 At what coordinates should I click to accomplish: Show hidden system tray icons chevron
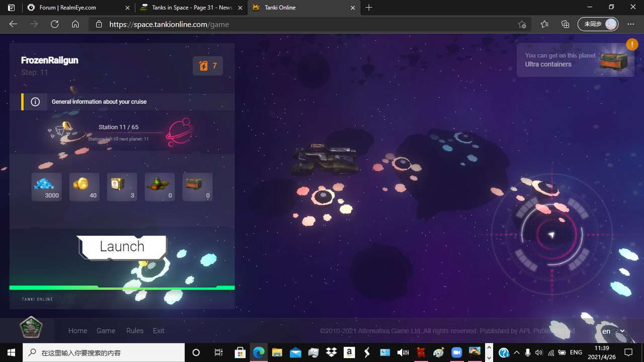(516, 352)
